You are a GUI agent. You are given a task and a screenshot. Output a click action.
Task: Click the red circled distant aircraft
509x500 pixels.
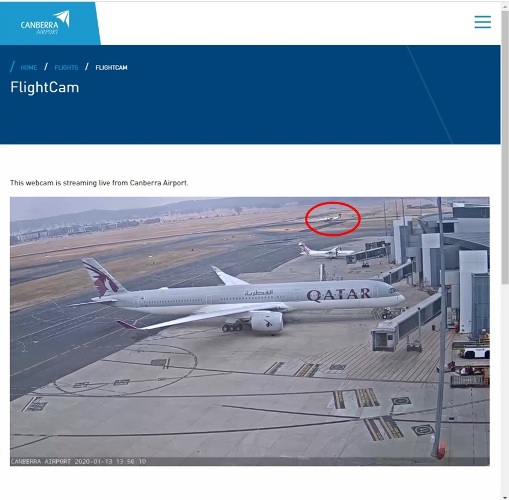coord(329,218)
